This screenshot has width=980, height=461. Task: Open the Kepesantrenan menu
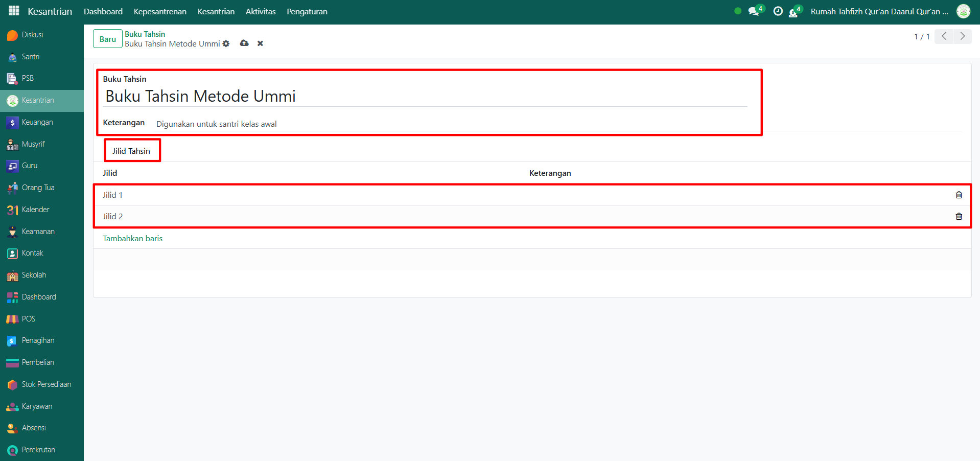pyautogui.click(x=160, y=11)
